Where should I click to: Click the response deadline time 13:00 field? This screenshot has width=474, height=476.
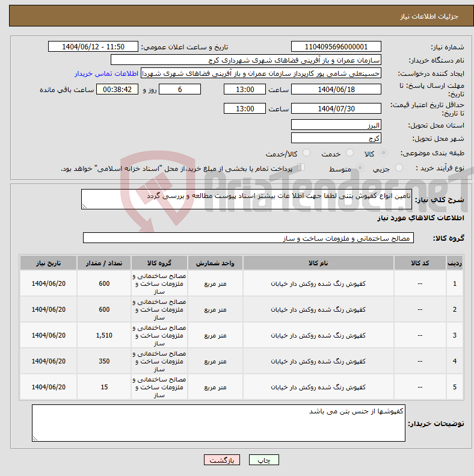tap(245, 89)
